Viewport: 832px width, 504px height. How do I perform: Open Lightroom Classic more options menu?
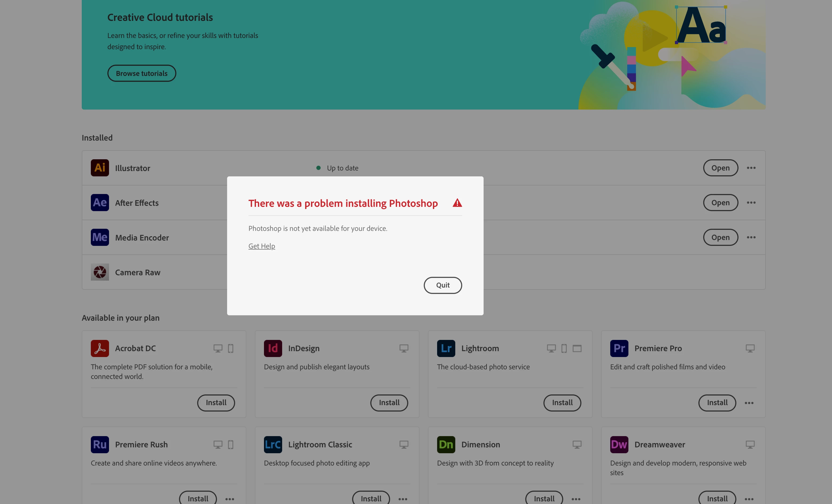click(x=403, y=499)
